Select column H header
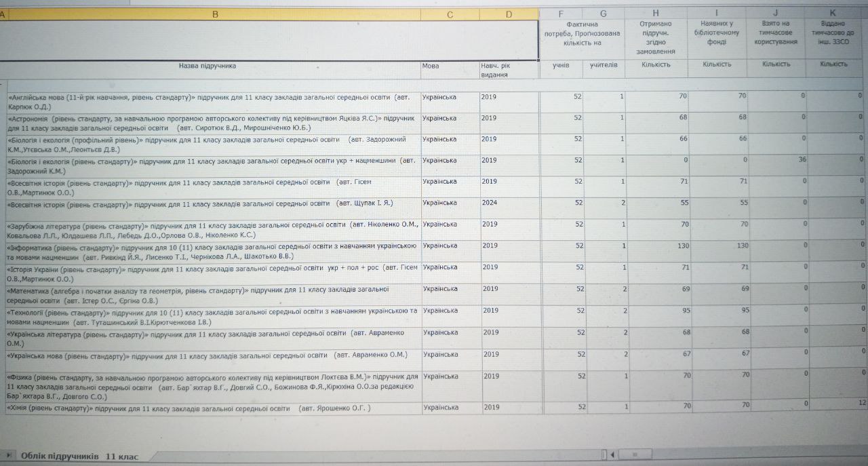Screen dimensions: 868x466 (656, 14)
